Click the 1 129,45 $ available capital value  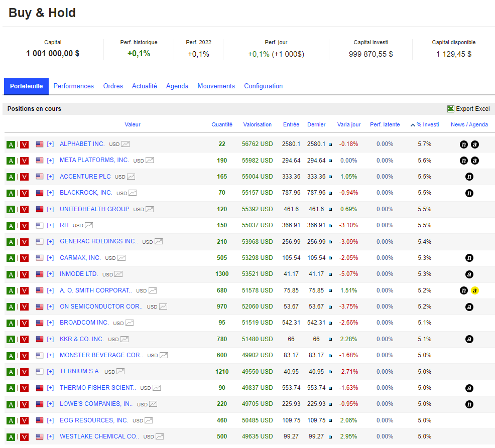click(454, 54)
